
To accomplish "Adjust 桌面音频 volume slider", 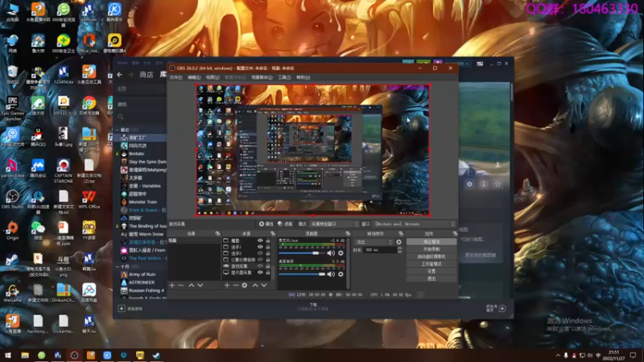I will coord(301,274).
